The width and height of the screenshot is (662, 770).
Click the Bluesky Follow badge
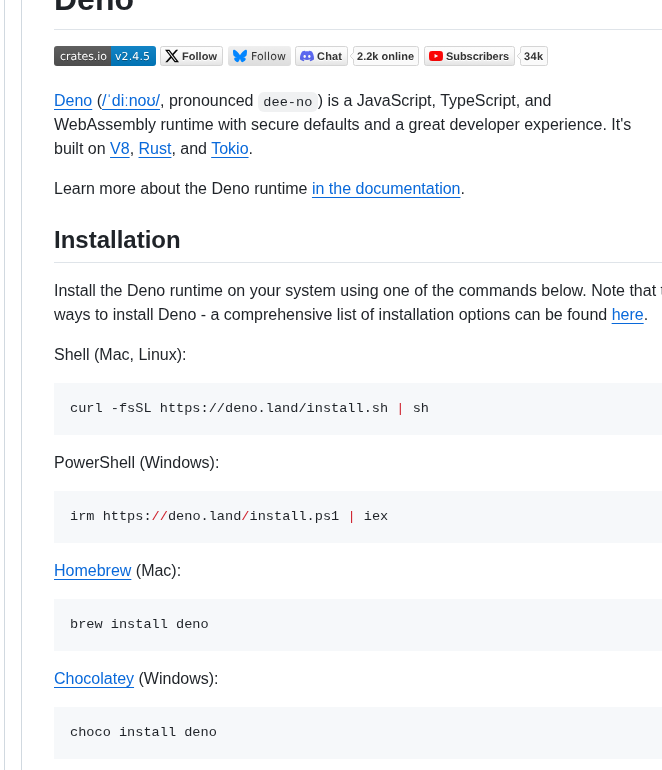259,56
